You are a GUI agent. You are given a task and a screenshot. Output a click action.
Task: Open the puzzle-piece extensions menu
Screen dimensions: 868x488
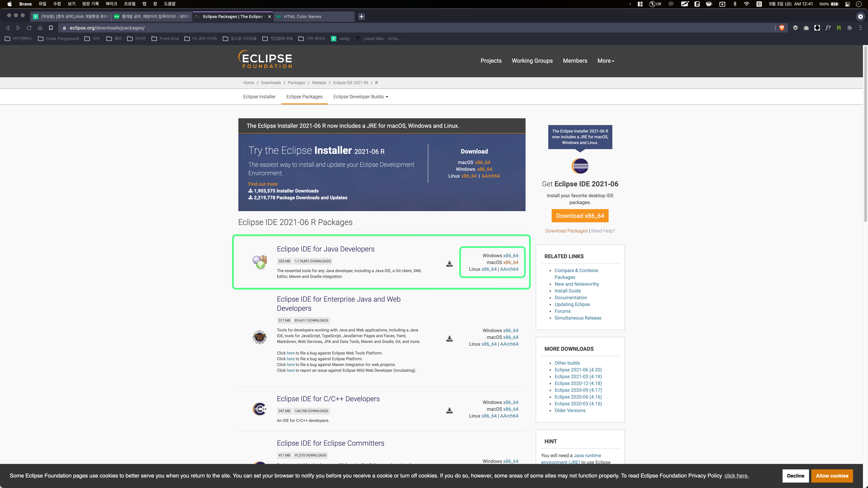pos(850,28)
